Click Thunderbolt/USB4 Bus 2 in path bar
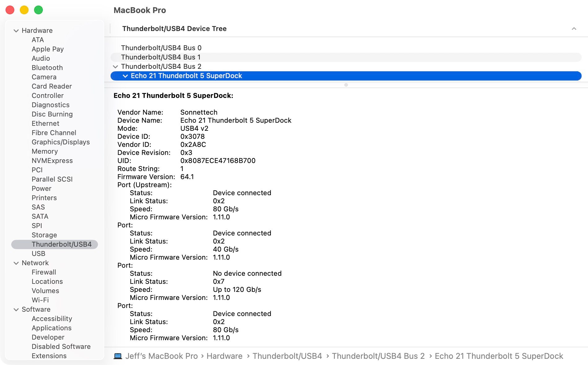The width and height of the screenshot is (588, 365). [378, 356]
